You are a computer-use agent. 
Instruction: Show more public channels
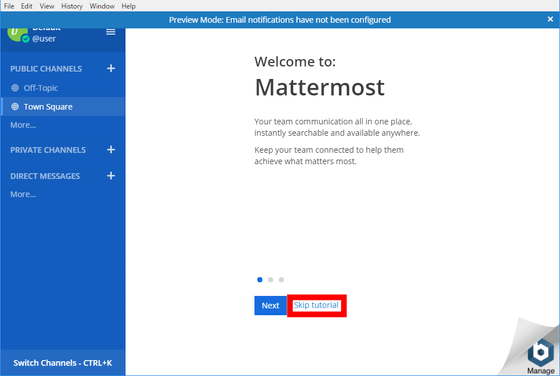23,125
